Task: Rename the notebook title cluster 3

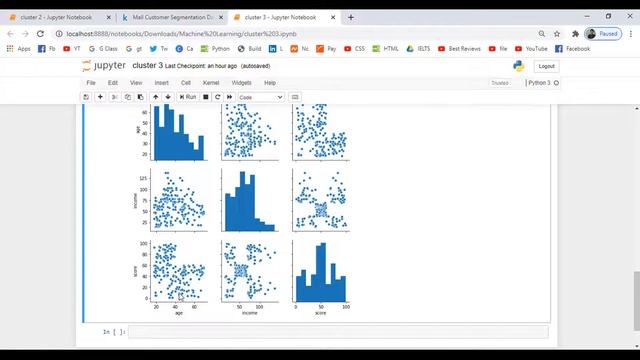Action: click(x=147, y=65)
